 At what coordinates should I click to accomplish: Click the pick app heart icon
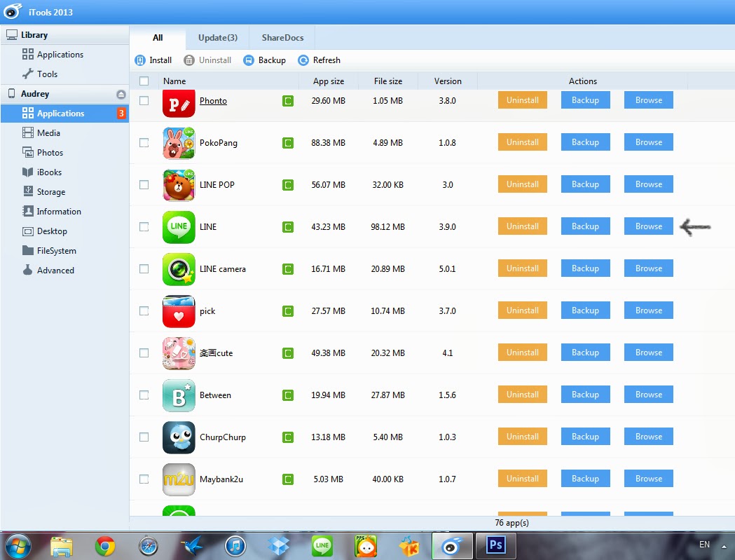coord(179,311)
